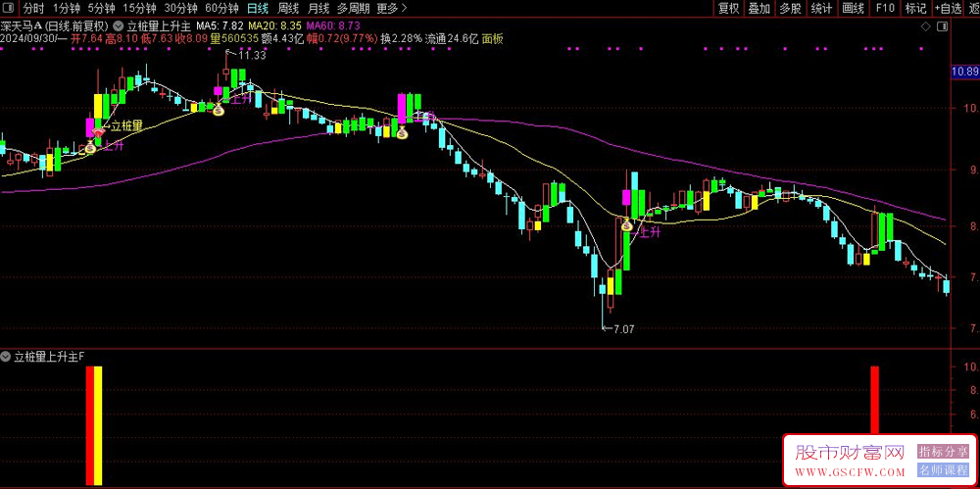Click the money bag marker under the 11.33 peak
Screen dimensions: 980x489
(219, 110)
